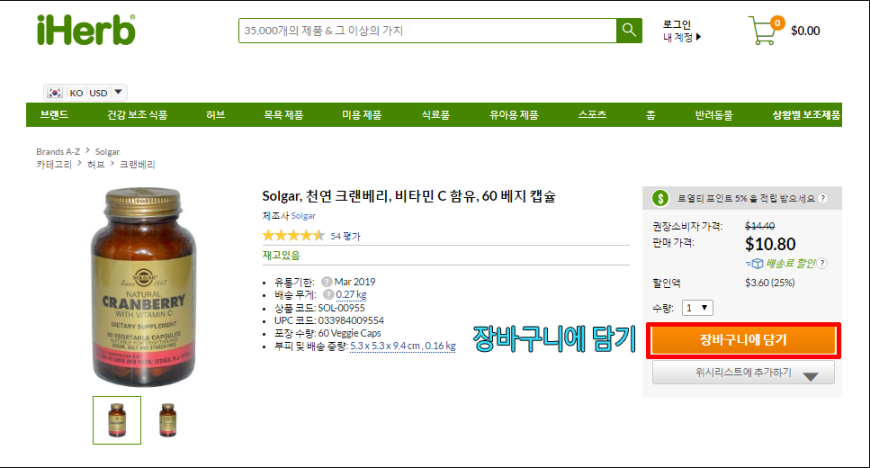Screen dimensions: 870x468
Task: Open the 스포츠 menu
Action: point(592,115)
